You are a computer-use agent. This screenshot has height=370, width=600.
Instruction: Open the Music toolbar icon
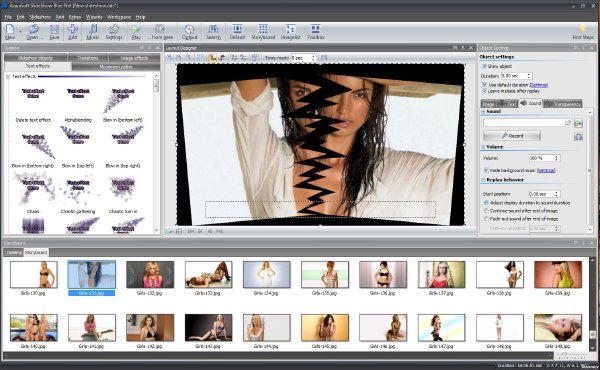tap(92, 32)
